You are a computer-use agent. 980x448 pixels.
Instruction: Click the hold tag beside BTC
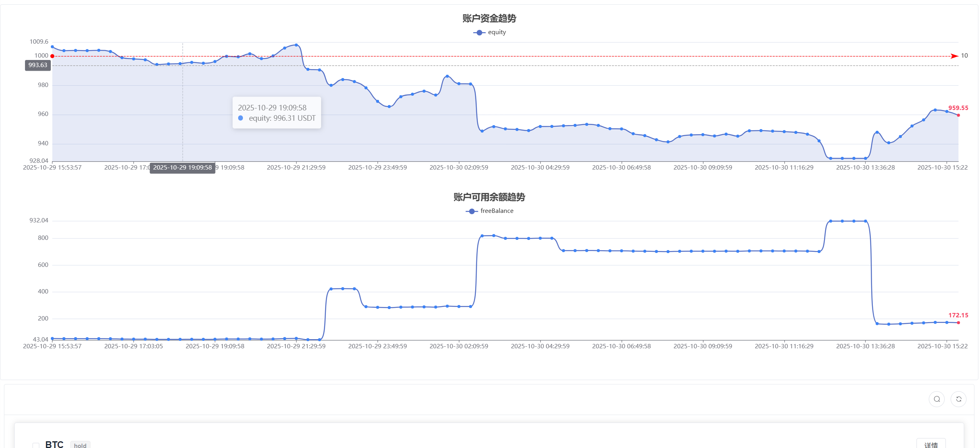tap(80, 445)
